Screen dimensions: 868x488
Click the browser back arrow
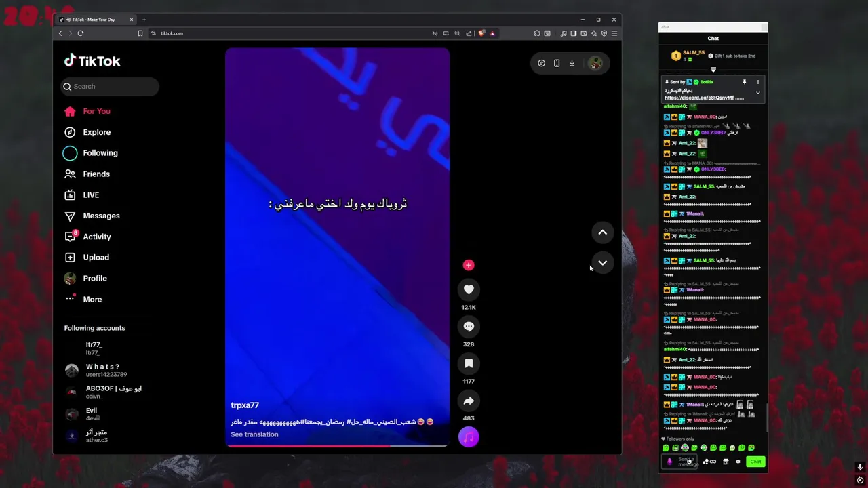[x=60, y=33]
